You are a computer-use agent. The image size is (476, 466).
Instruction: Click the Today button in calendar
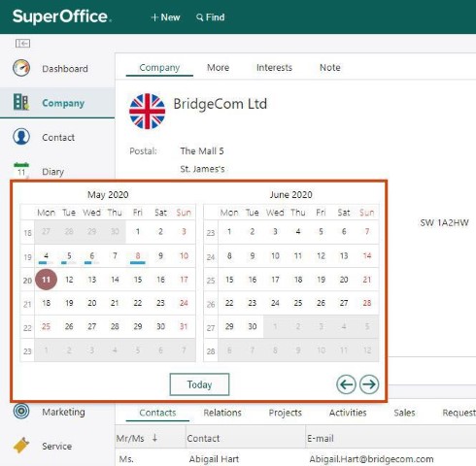point(199,384)
